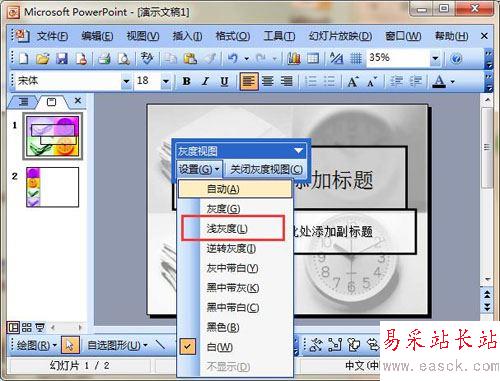500x381 pixels.
Task: Click the Print icon
Action: (x=104, y=58)
